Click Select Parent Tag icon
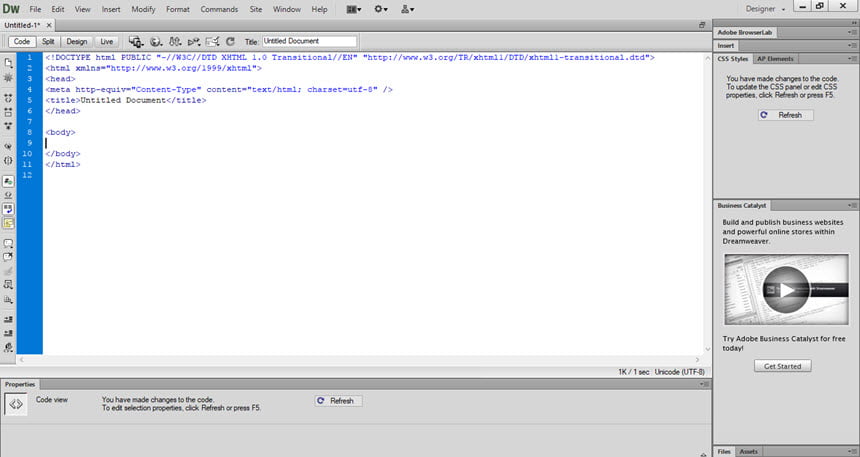860x457 pixels. point(8,146)
